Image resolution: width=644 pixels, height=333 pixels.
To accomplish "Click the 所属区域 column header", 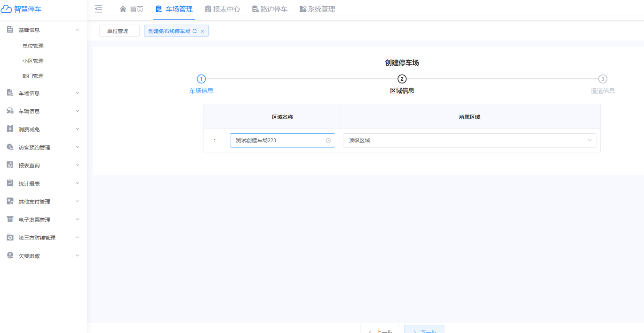I will tap(470, 117).
